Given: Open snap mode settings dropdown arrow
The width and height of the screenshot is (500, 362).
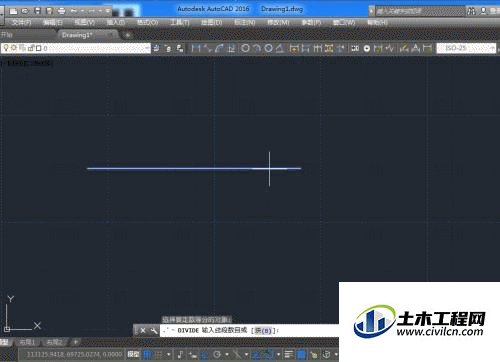Looking at the screenshot, I should [x=169, y=354].
